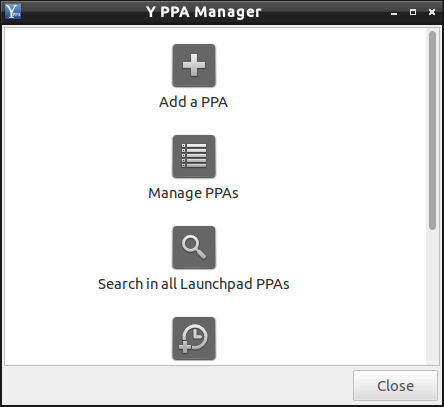
Task: Click the clock-with-plus backup icon
Action: tap(194, 338)
